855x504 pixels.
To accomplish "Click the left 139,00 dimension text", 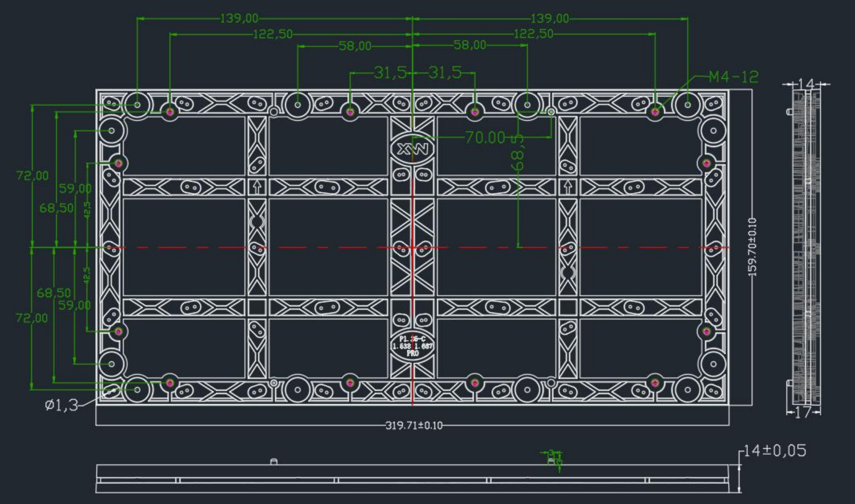I will click(x=239, y=18).
